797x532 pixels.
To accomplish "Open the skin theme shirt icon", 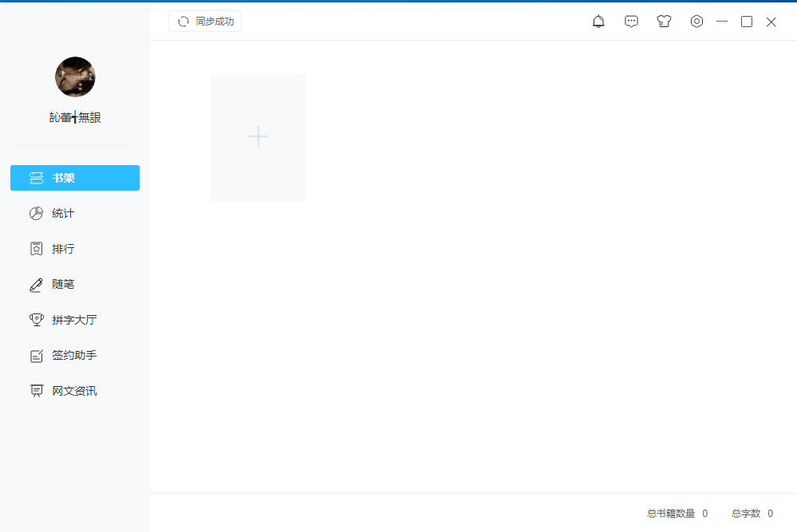I will tap(664, 22).
